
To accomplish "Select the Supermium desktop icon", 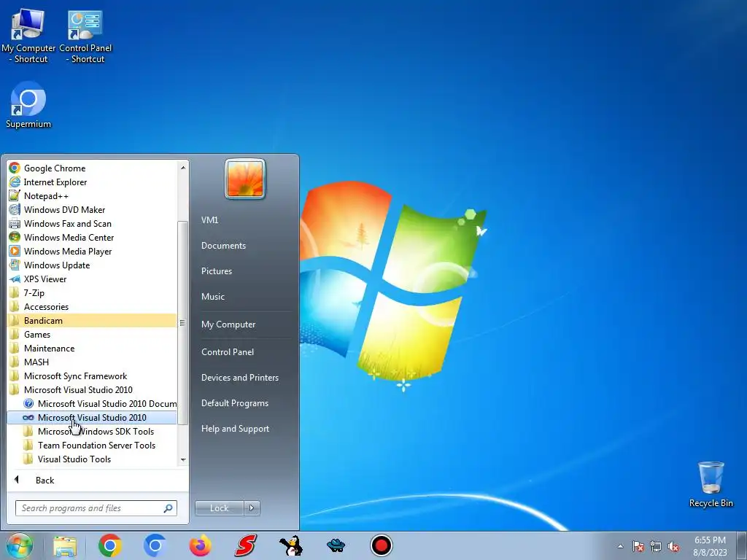I will point(28,105).
